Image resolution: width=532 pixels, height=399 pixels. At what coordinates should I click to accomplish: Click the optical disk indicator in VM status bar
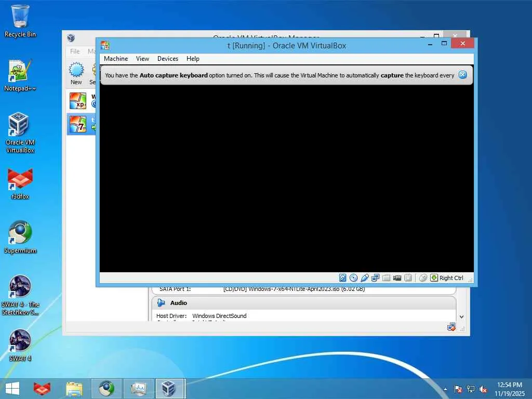[x=353, y=278]
